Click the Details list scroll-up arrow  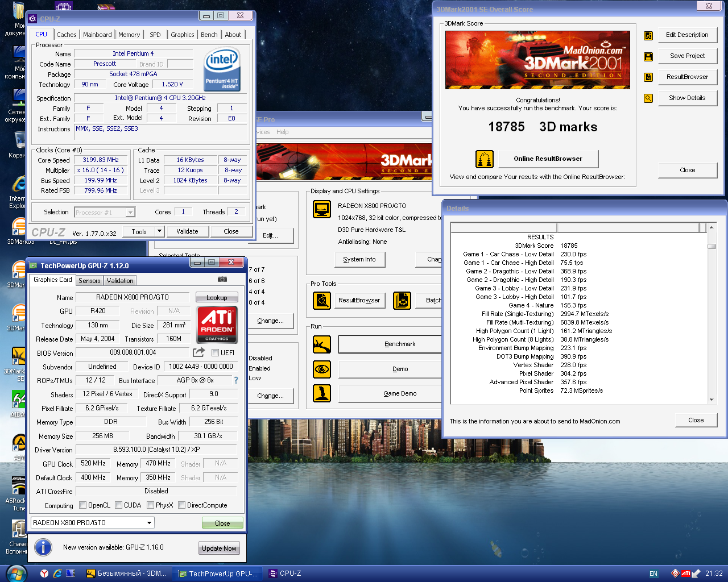pyautogui.click(x=712, y=227)
